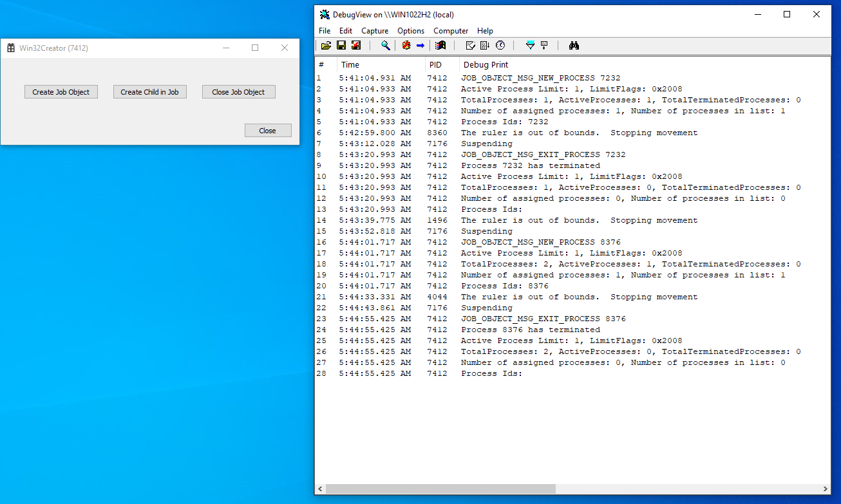Toggle Capture with the magnifying glass icon

pos(386,45)
